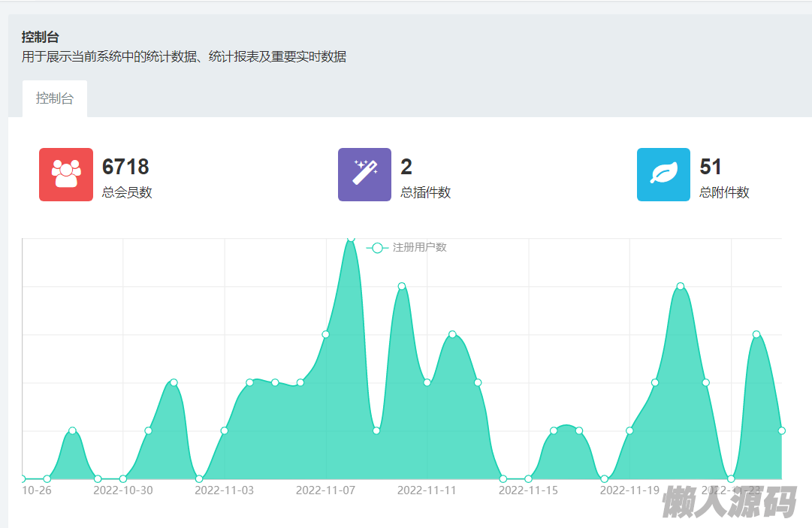This screenshot has height=528, width=812.
Task: Click the data point above 2022-11-03
Action: [224, 430]
